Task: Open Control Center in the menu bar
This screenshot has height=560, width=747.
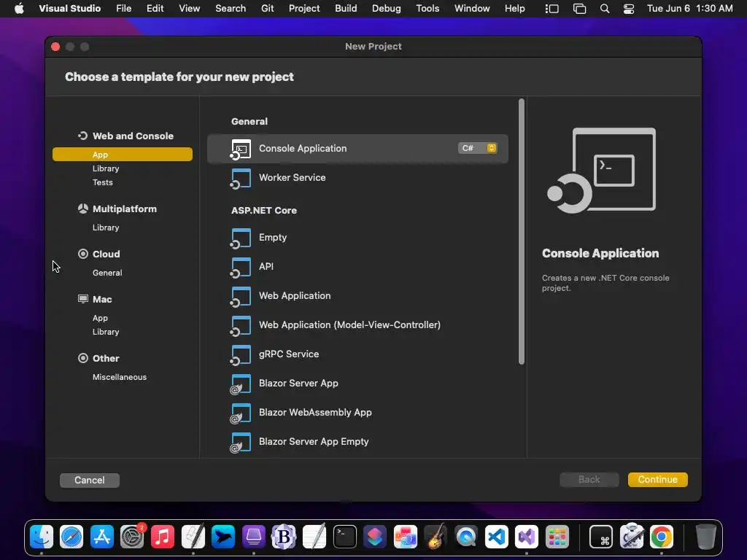Action: (629, 9)
